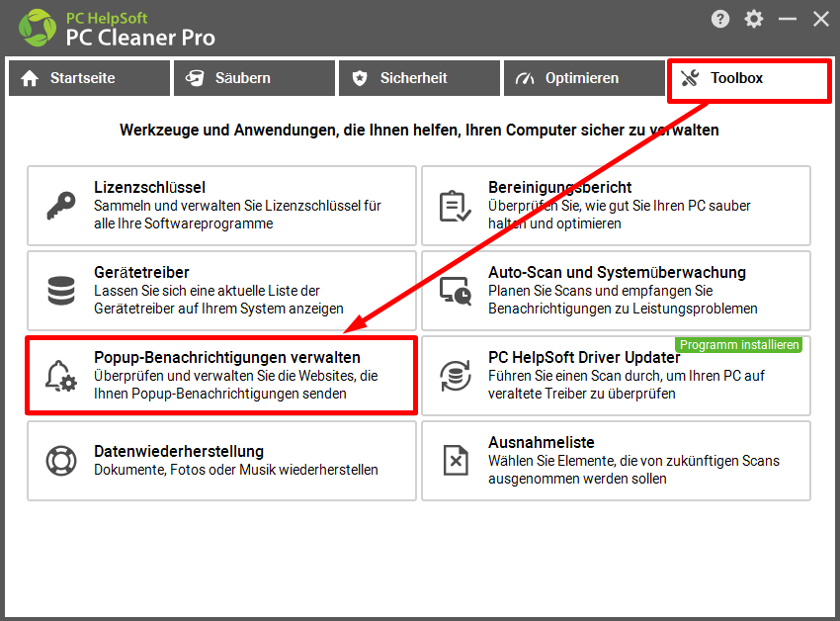
Task: Click the refresh-database icon for Driver Updater
Action: pyautogui.click(x=456, y=376)
